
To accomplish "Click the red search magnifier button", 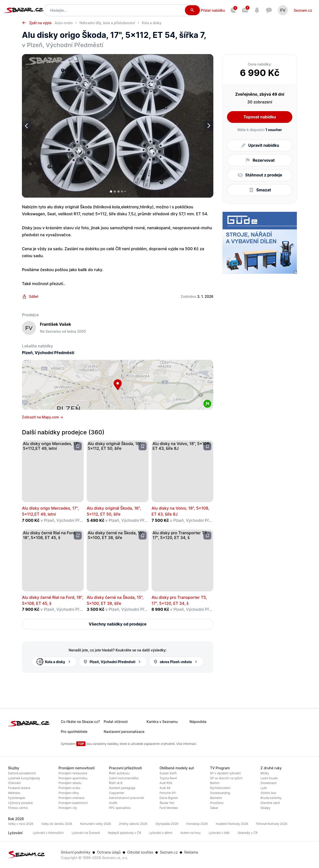I will tap(192, 10).
